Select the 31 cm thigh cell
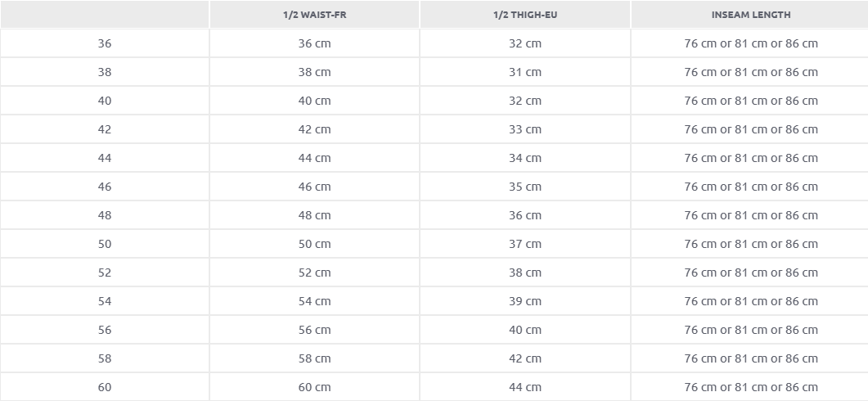 tap(524, 72)
